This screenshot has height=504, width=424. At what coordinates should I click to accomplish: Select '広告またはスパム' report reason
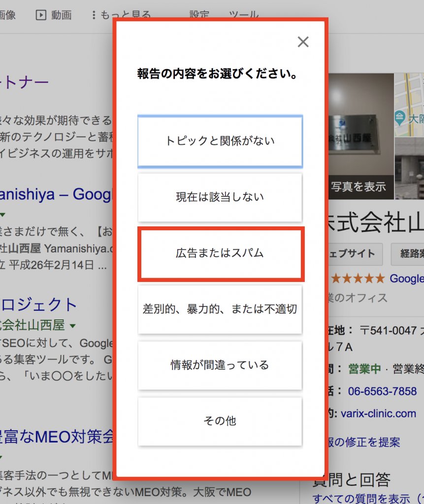point(220,253)
